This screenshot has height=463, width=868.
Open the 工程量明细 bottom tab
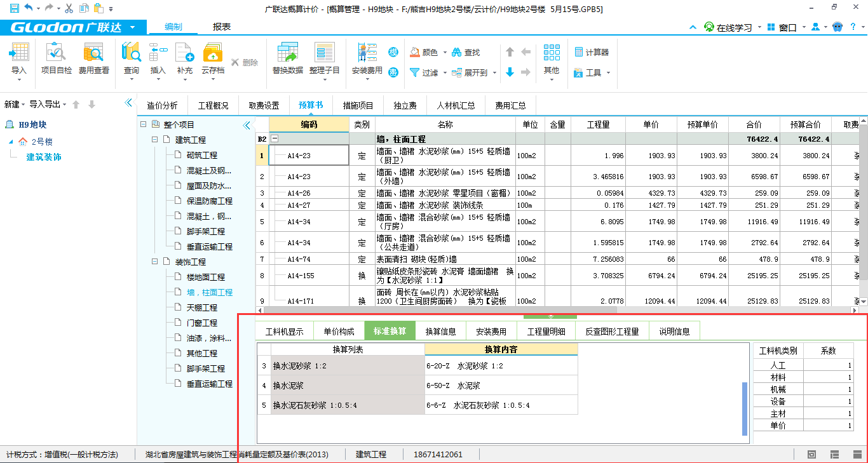click(x=546, y=332)
